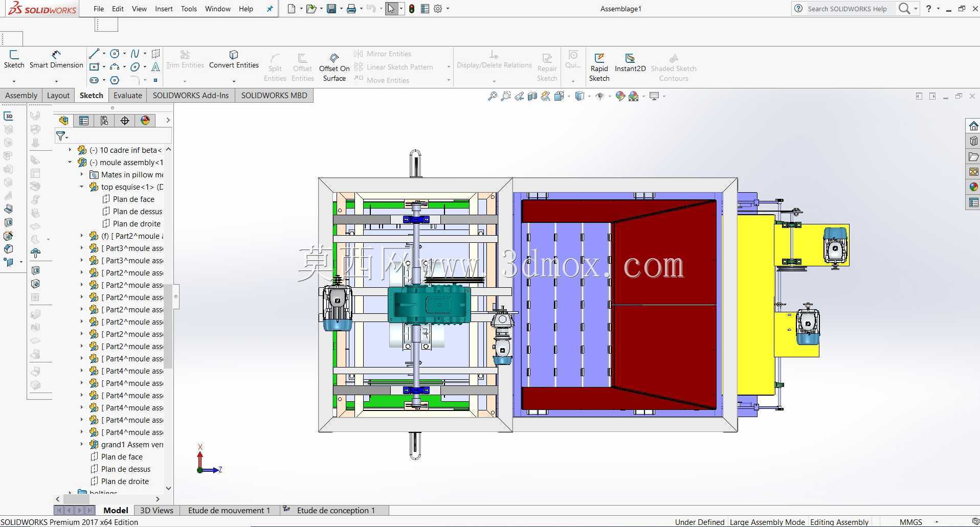980x527 pixels.
Task: Click the tree filter icon
Action: pyautogui.click(x=61, y=136)
